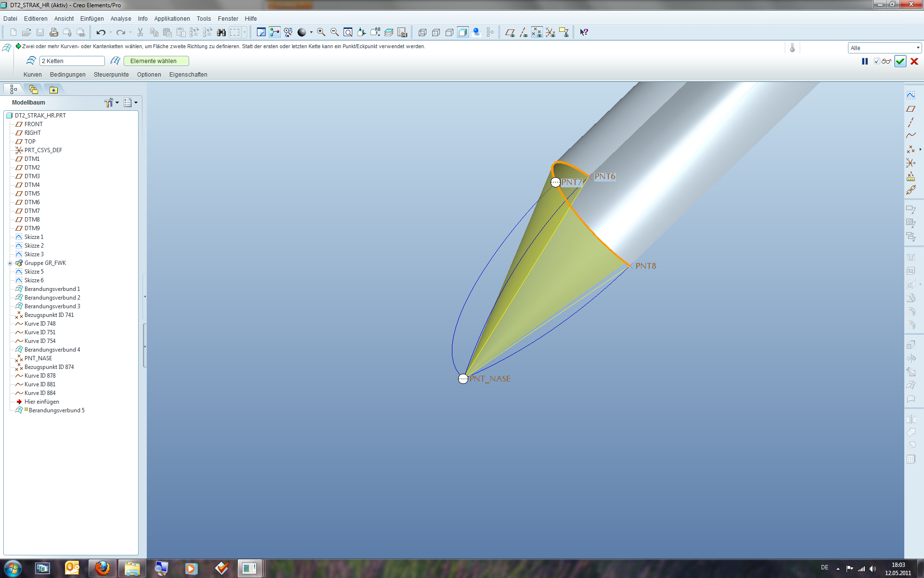Open the Fenster menu
The width and height of the screenshot is (924, 578).
(228, 19)
